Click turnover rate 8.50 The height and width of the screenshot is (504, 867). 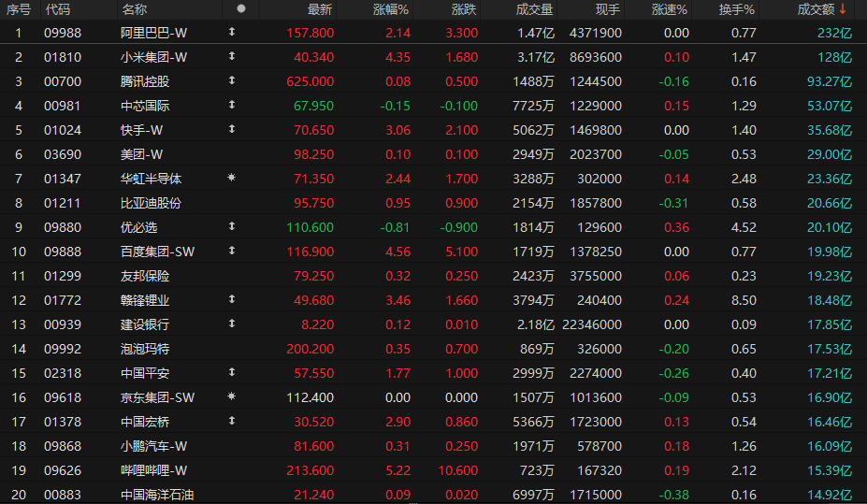pos(744,301)
